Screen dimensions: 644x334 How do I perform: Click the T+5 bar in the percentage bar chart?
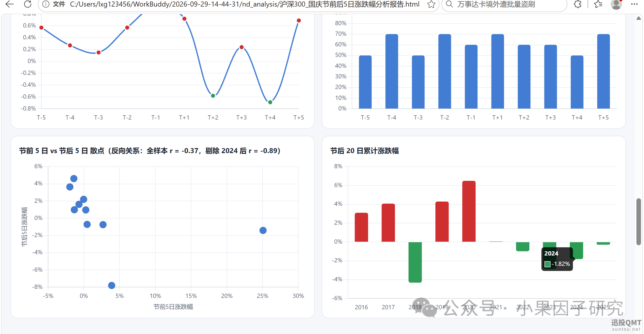click(603, 71)
